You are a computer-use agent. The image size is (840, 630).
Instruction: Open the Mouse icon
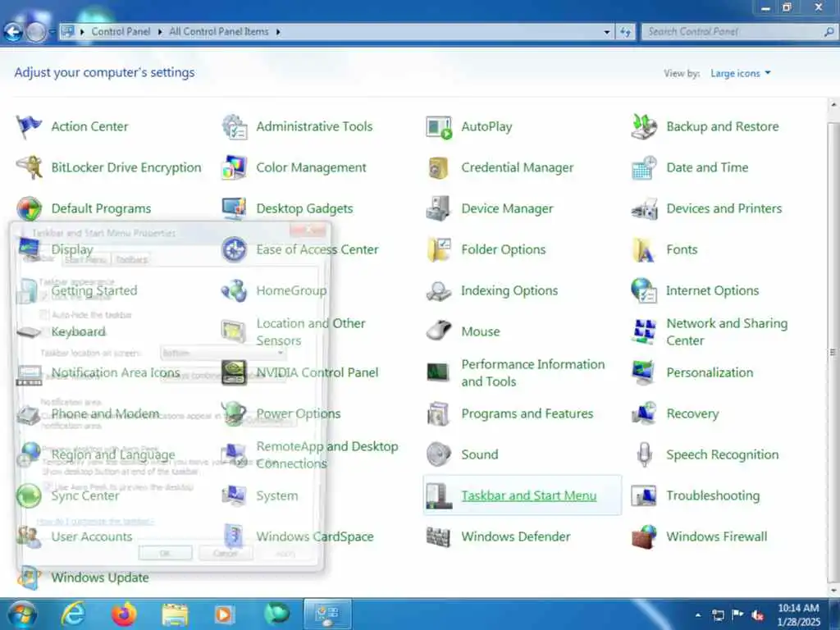(440, 331)
